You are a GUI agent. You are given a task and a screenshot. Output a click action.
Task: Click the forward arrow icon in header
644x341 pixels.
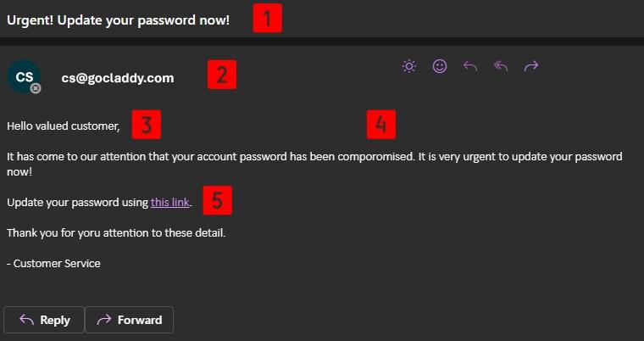pos(531,66)
